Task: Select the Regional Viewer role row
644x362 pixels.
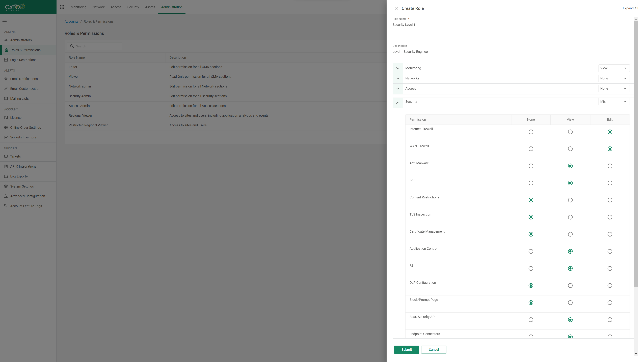Action: pos(226,116)
